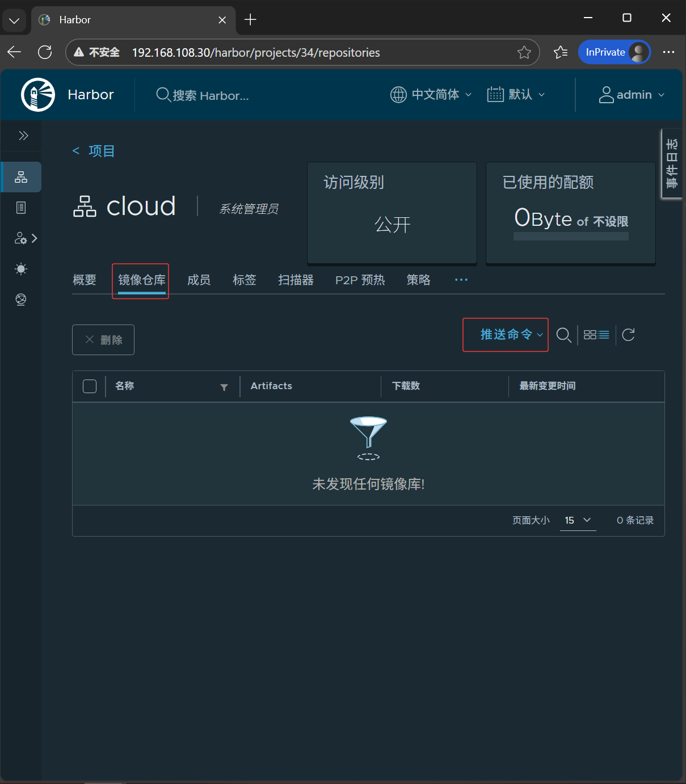This screenshot has height=784, width=686.
Task: Click the 系统管理员 role label
Action: click(249, 209)
